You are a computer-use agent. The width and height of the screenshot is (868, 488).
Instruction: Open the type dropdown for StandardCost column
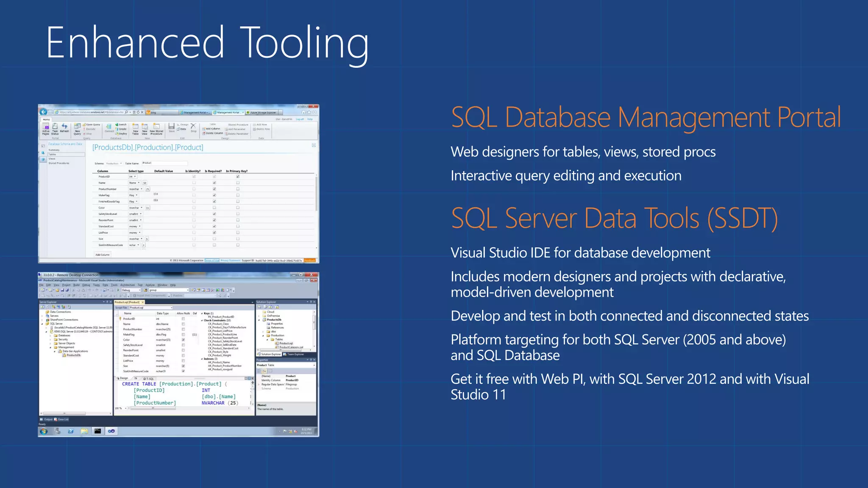(x=135, y=226)
